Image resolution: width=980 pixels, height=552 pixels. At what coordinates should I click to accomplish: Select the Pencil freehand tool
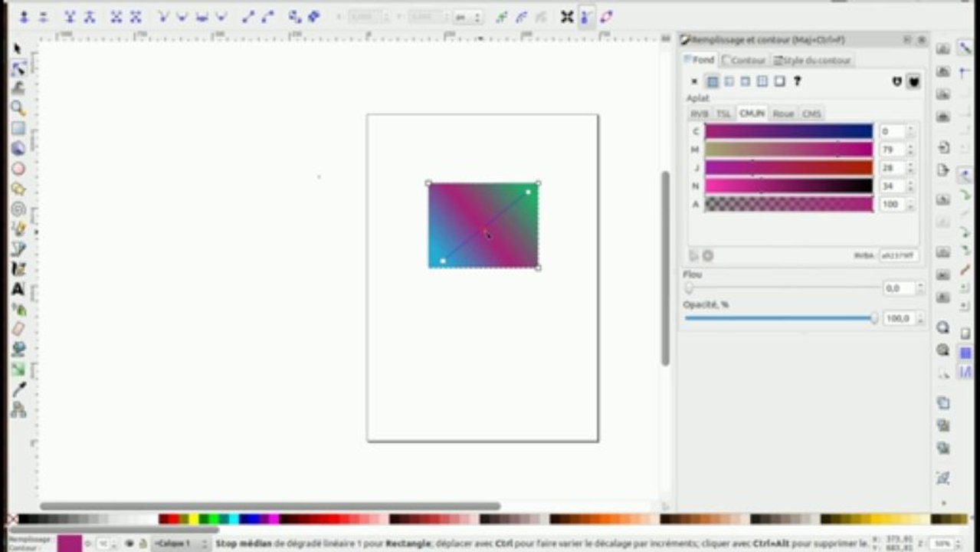click(18, 228)
